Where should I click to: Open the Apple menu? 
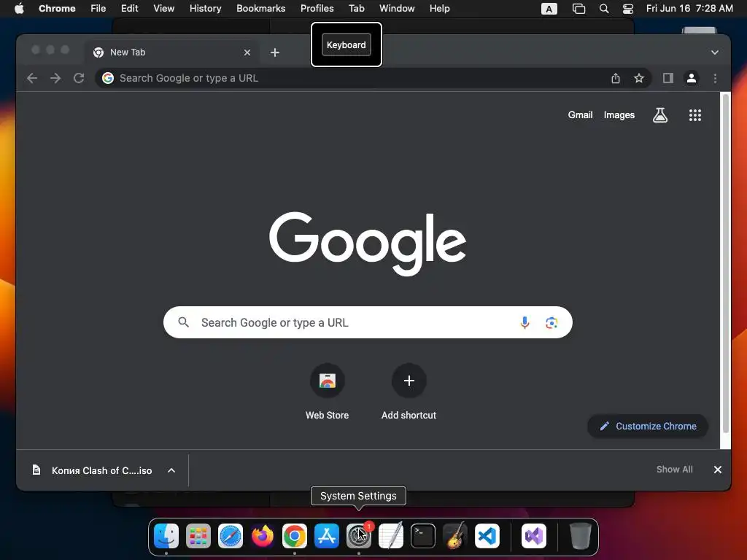click(x=18, y=8)
